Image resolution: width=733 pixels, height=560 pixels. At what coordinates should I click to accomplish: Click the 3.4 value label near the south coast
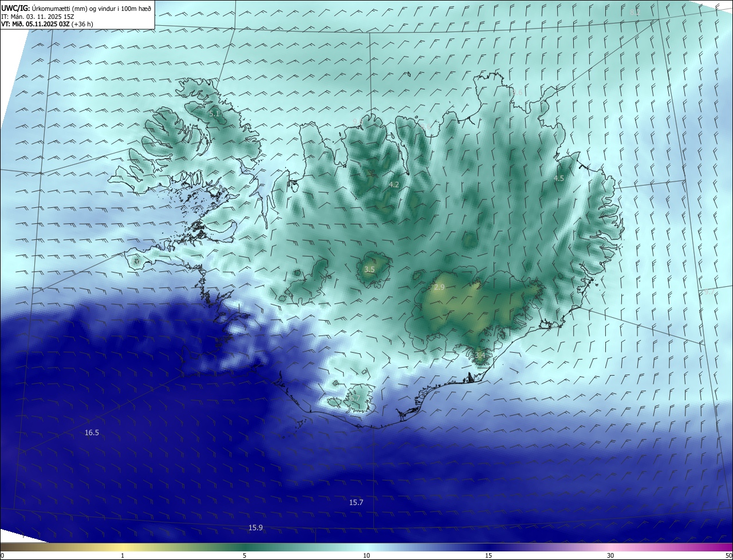[480, 356]
